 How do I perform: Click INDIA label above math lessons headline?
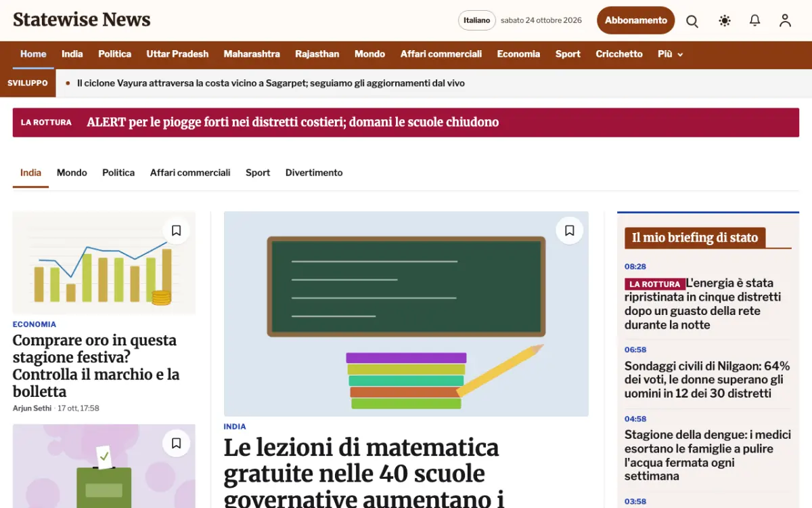pos(235,427)
